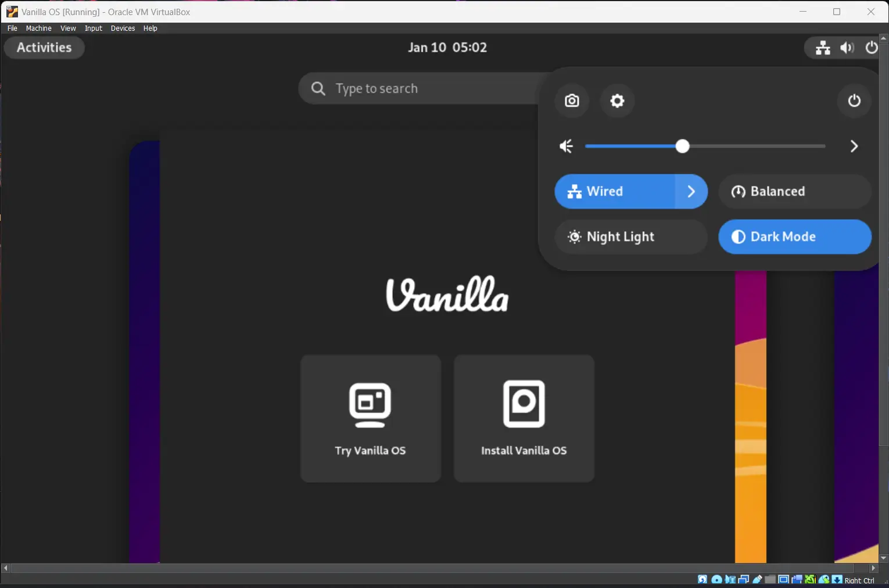Click the hard disk activity icon in status bar
The height and width of the screenshot is (588, 889).
[x=702, y=580]
